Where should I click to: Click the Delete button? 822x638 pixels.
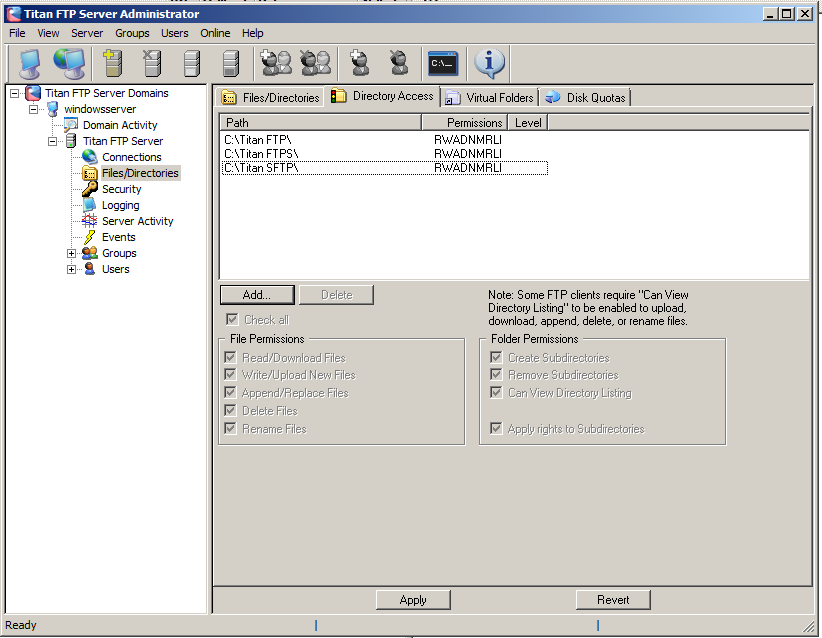click(x=337, y=295)
